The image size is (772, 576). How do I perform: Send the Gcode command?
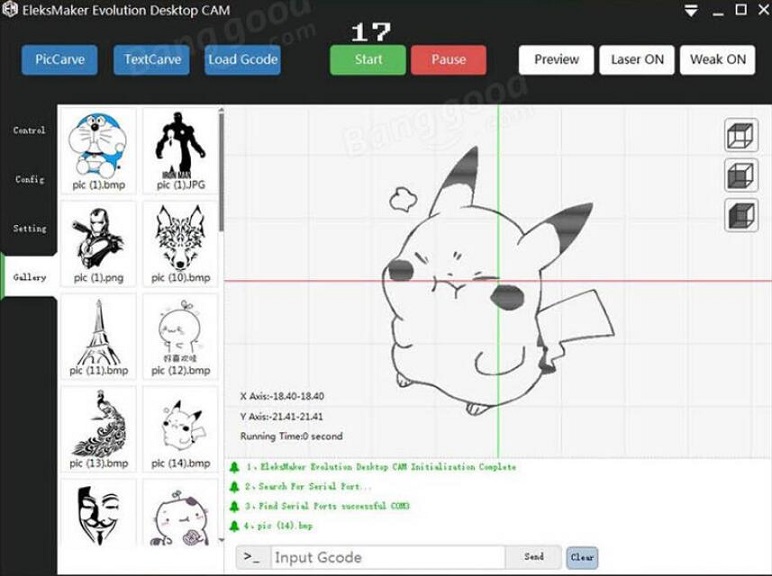(534, 557)
